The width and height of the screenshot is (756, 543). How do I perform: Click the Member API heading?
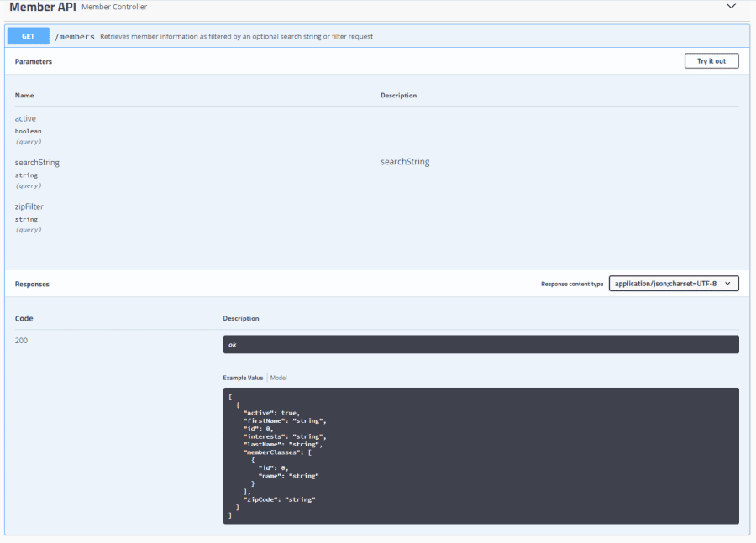(43, 7)
